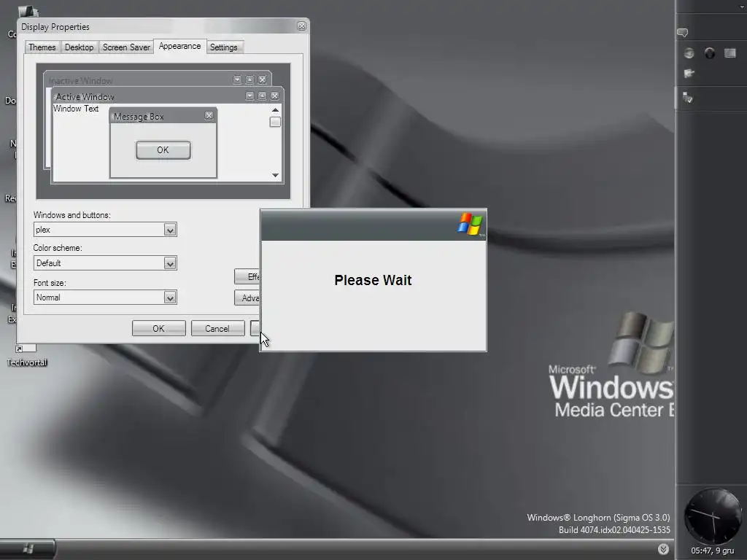
Task: Expand the Color scheme dropdown
Action: point(170,263)
